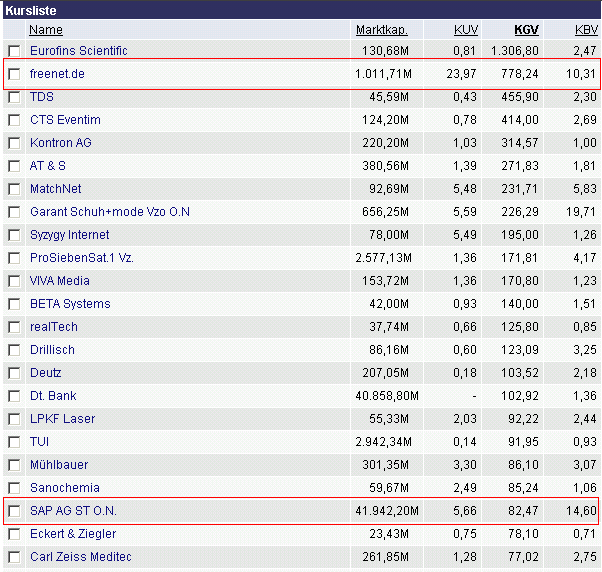View the Eckert & Ziegler entry

pyautogui.click(x=72, y=534)
